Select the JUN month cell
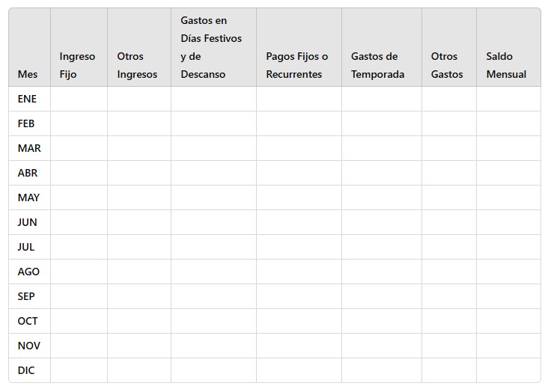 (x=28, y=222)
